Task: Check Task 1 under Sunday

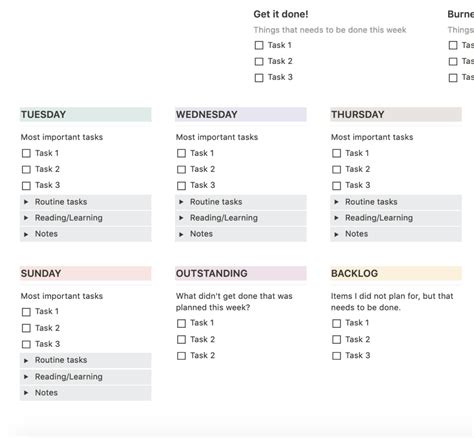Action: point(26,312)
